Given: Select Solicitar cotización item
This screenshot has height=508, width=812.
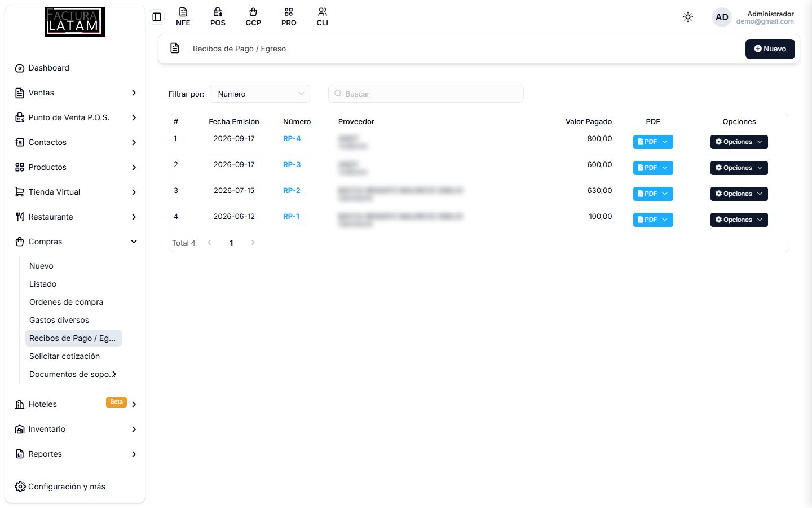Looking at the screenshot, I should pos(73,356).
